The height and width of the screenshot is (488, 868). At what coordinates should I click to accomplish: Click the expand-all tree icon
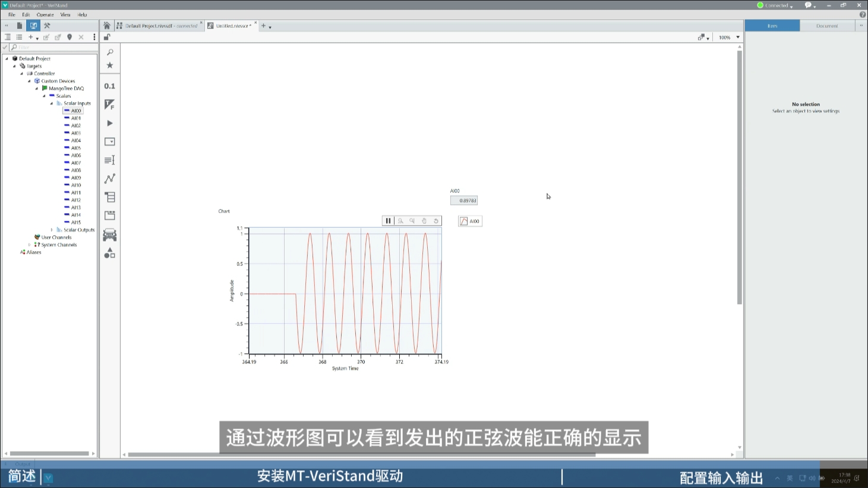[x=8, y=37]
